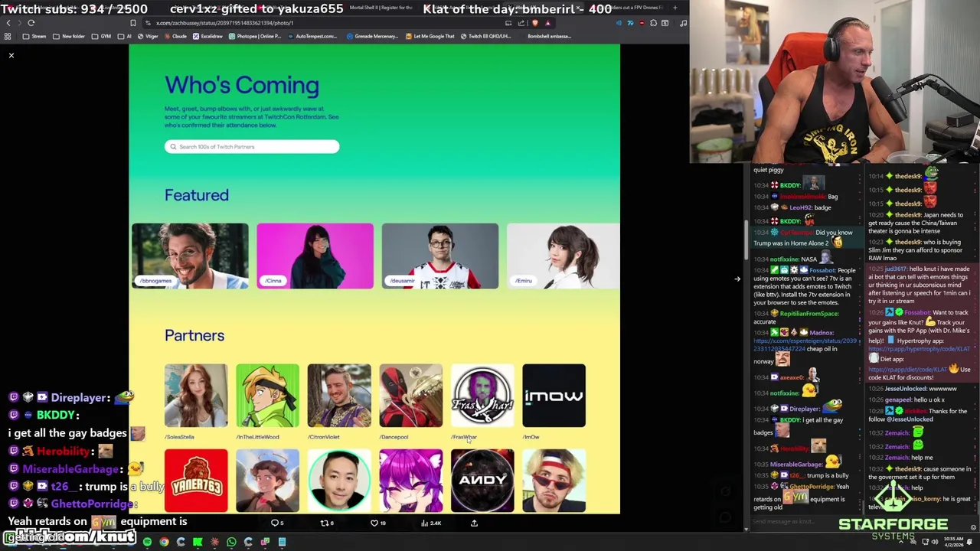
Task: Open the Excalidraw bookmark
Action: pyautogui.click(x=207, y=36)
